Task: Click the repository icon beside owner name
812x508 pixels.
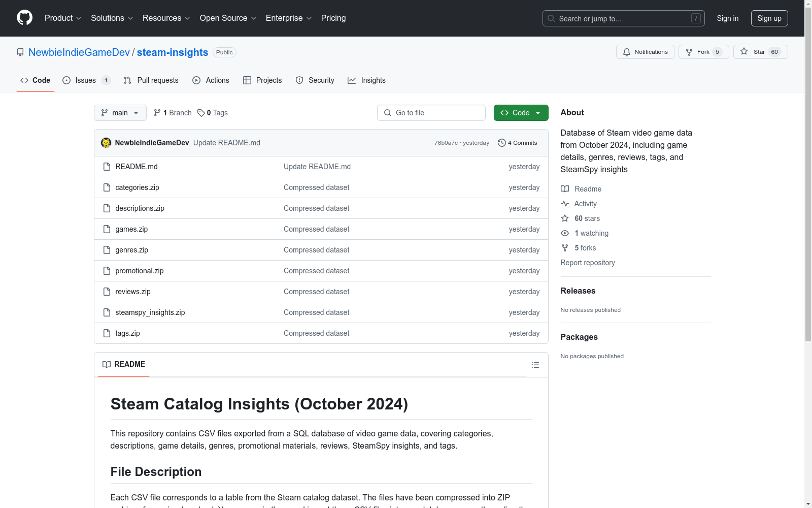Action: pyautogui.click(x=20, y=52)
